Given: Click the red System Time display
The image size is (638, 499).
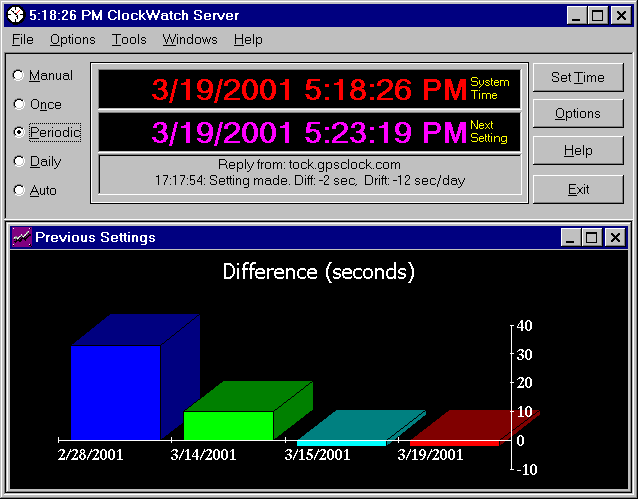Looking at the screenshot, I should [x=309, y=89].
